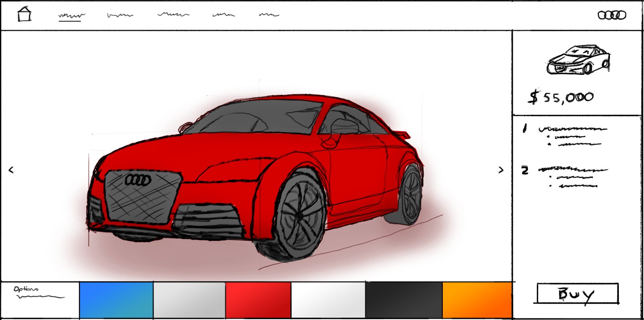Click the Options label next to the swatches
The image size is (644, 320).
[x=26, y=289]
